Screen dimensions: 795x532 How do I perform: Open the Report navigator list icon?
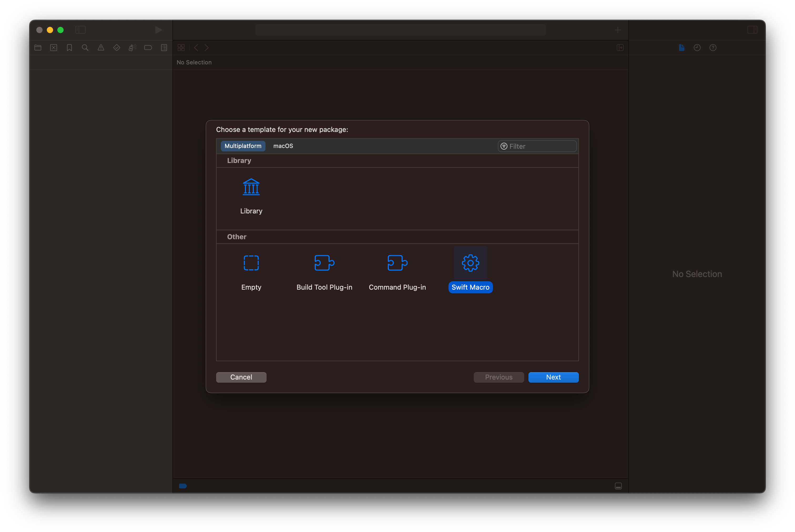[x=164, y=48]
